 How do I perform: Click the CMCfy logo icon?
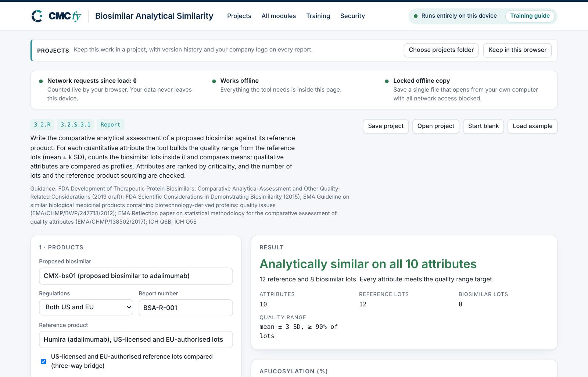[x=37, y=16]
